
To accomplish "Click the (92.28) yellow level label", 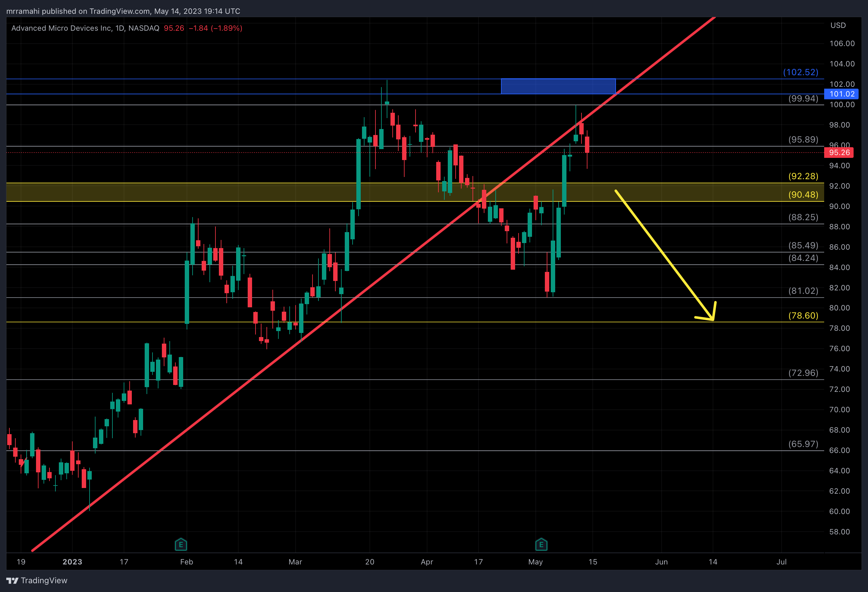I will (x=803, y=176).
